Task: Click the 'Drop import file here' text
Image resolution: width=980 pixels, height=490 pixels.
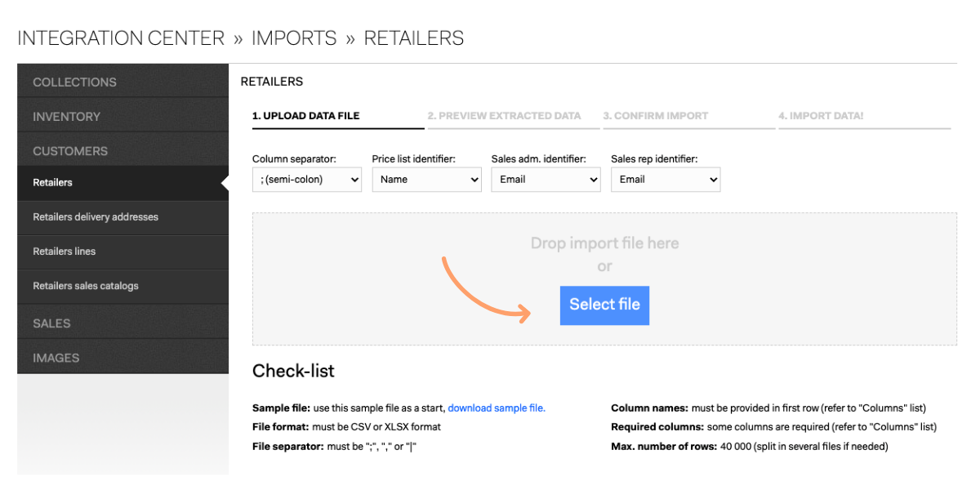Action: (x=604, y=243)
